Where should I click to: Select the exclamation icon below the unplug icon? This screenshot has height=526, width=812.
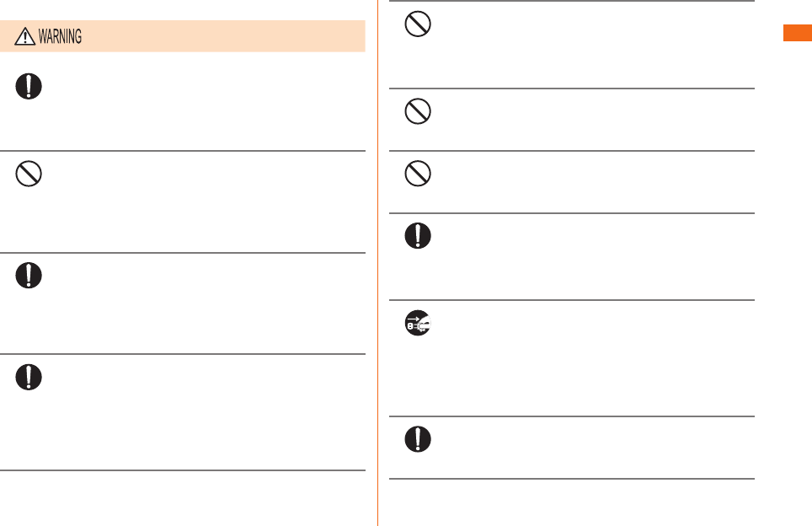[x=418, y=439]
